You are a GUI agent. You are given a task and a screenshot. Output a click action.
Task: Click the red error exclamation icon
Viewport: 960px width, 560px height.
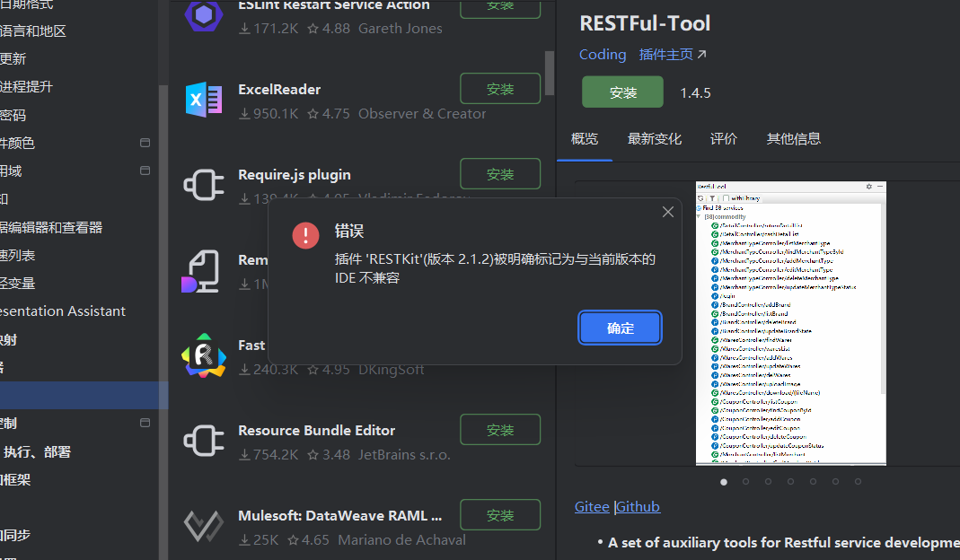(305, 235)
